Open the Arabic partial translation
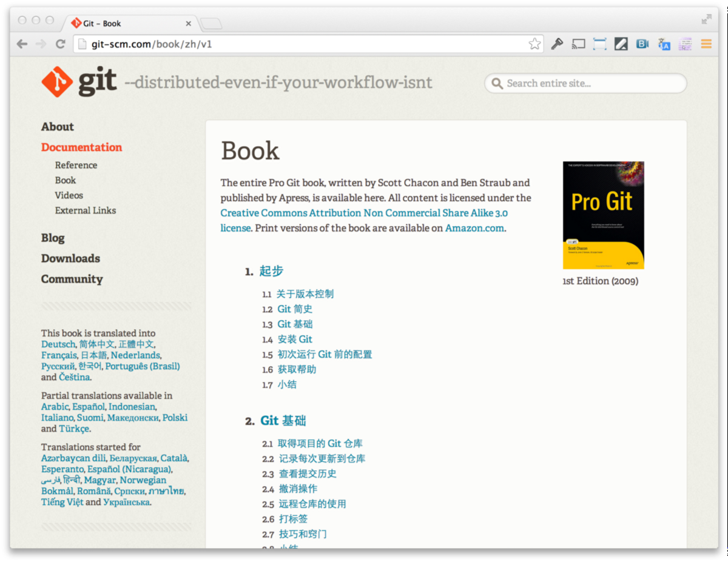This screenshot has height=562, width=728. pos(55,407)
